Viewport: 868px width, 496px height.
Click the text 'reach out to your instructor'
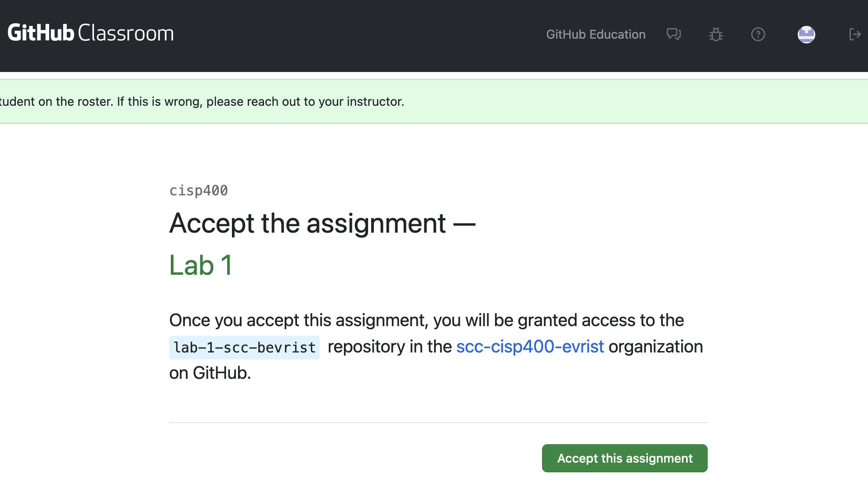pos(325,101)
